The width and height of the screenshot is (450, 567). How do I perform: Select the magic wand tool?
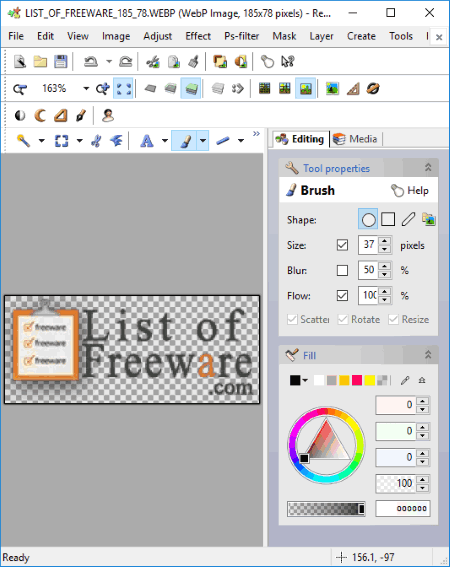point(24,141)
